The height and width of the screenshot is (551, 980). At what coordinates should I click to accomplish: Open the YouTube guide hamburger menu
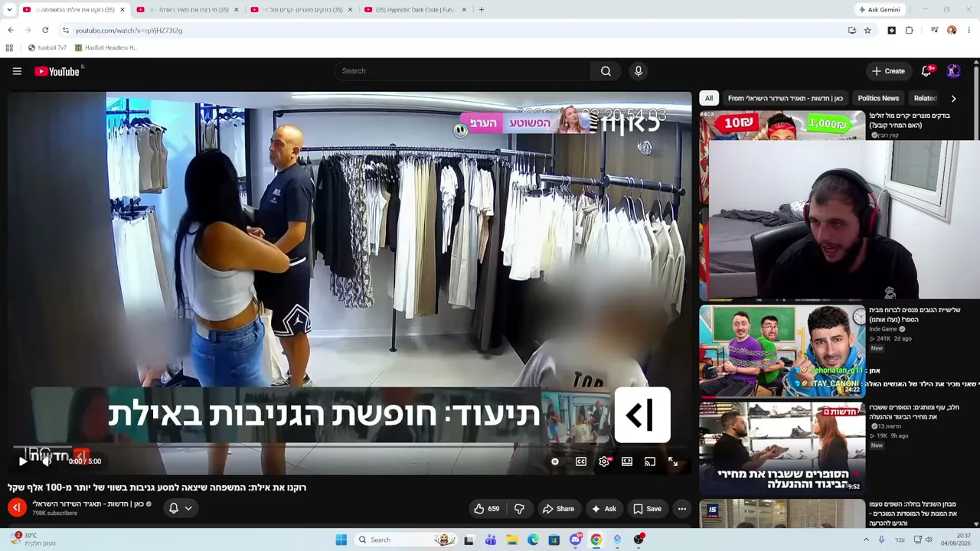17,71
